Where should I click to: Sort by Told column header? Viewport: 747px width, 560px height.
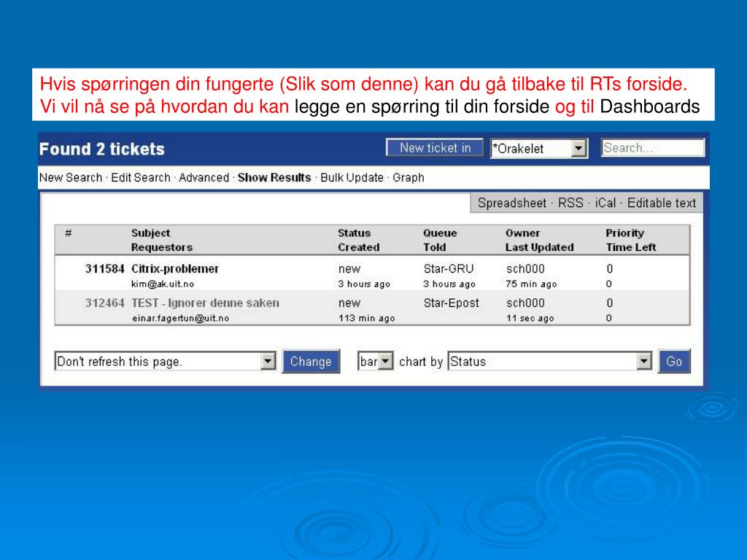tap(435, 247)
